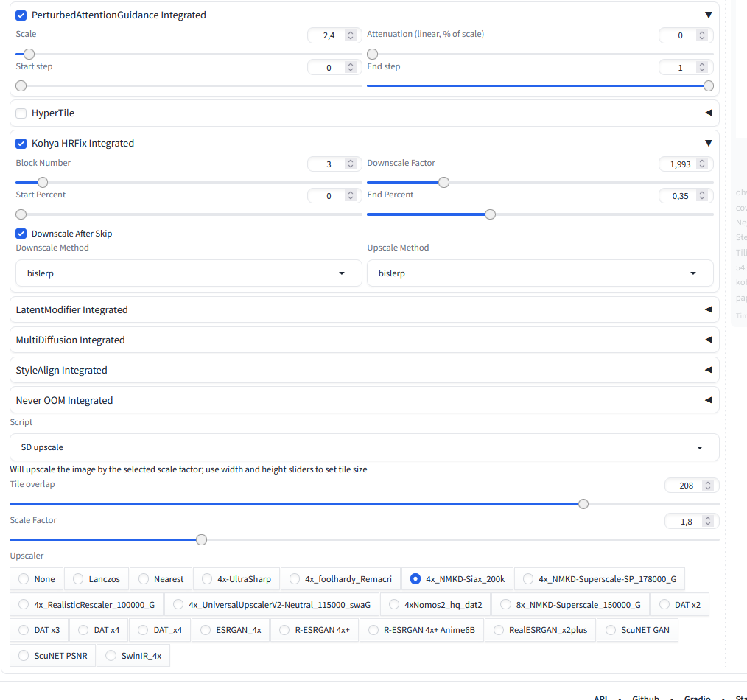
Task: Choose 4x_RealisticRescaler_100000_G upscaler
Action: point(86,605)
